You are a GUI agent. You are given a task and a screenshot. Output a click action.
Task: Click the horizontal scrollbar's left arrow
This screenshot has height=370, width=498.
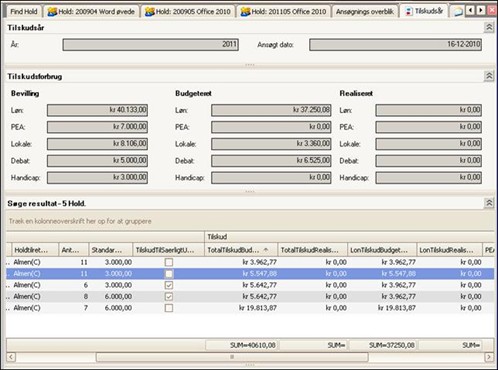(11, 357)
